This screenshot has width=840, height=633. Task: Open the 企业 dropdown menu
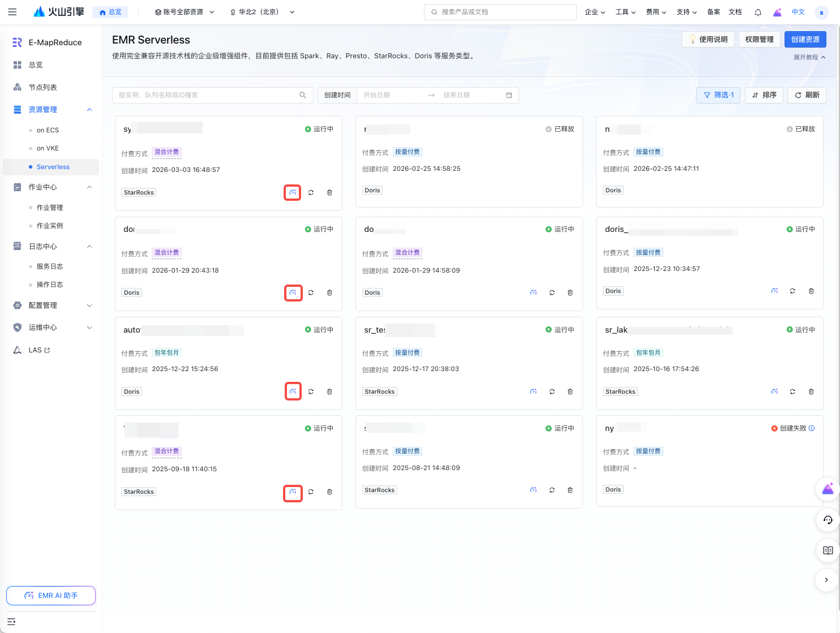point(595,12)
